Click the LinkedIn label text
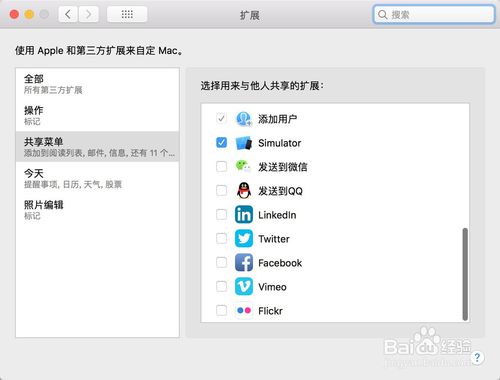 277,215
